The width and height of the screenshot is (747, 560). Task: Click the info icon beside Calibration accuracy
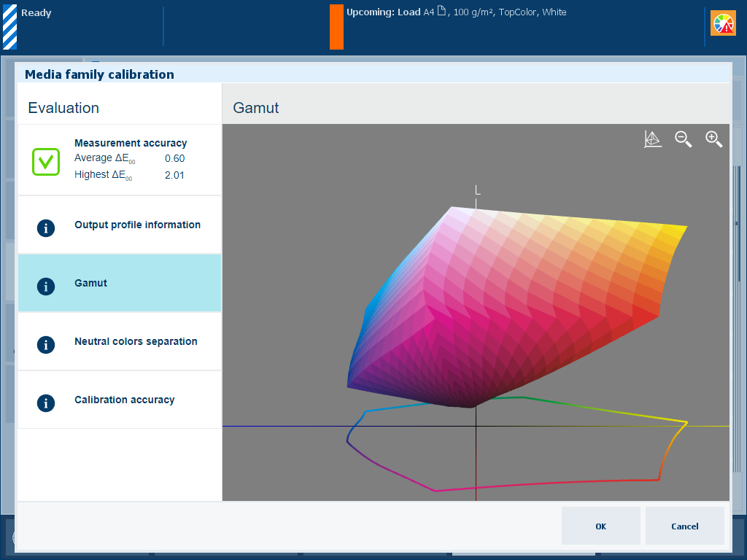tap(46, 402)
